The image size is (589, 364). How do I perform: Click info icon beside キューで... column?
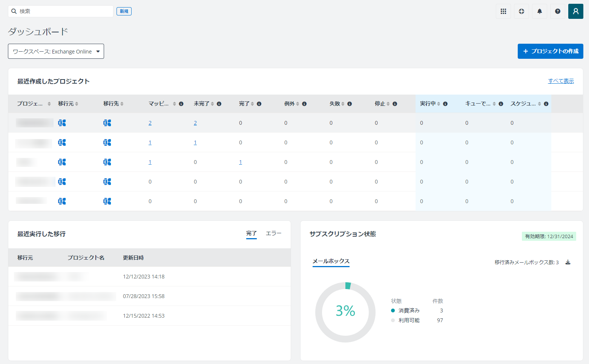(501, 104)
